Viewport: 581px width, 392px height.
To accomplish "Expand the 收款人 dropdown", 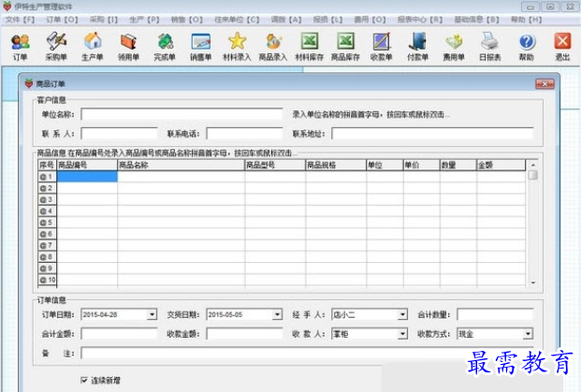I will pos(402,334).
